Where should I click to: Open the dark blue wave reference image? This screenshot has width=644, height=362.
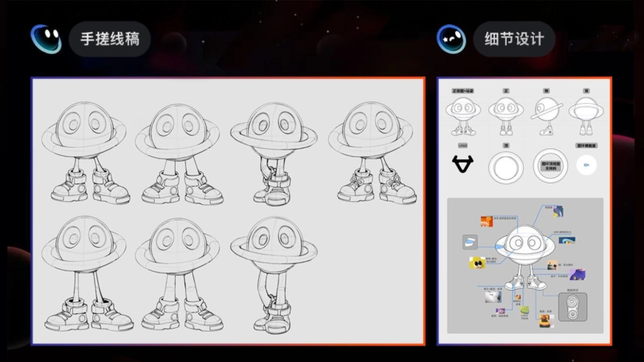(567, 240)
